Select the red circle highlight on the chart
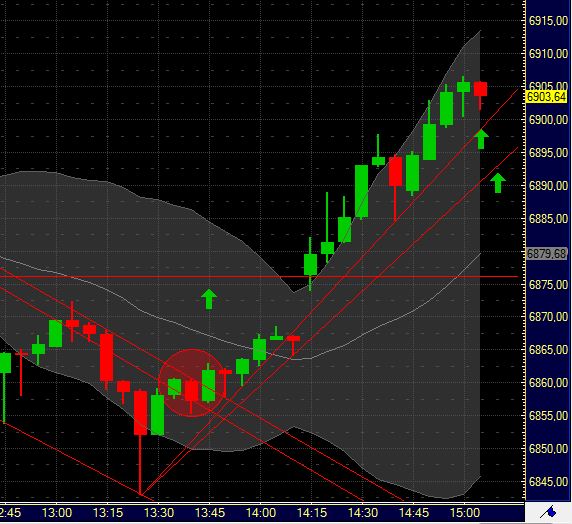 point(192,383)
